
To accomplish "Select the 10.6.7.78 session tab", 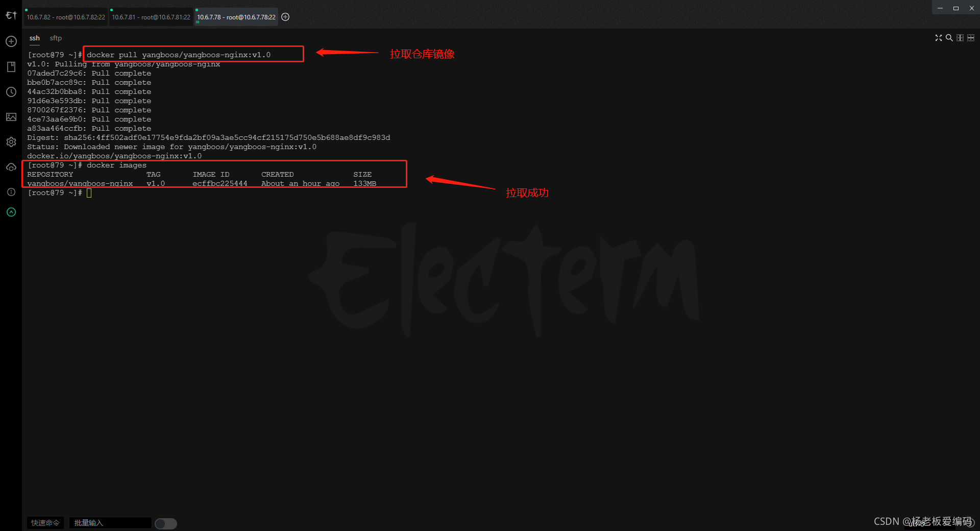I will coord(236,17).
